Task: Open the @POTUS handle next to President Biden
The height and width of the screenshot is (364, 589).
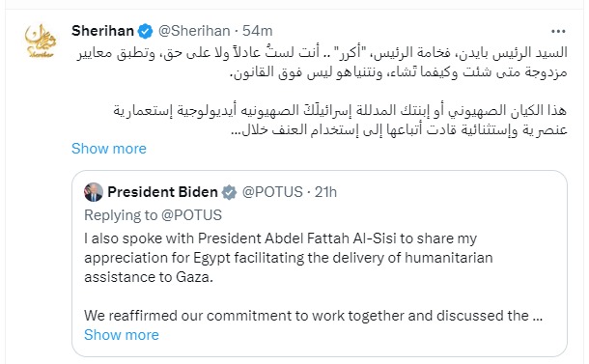Action: pyautogui.click(x=272, y=192)
